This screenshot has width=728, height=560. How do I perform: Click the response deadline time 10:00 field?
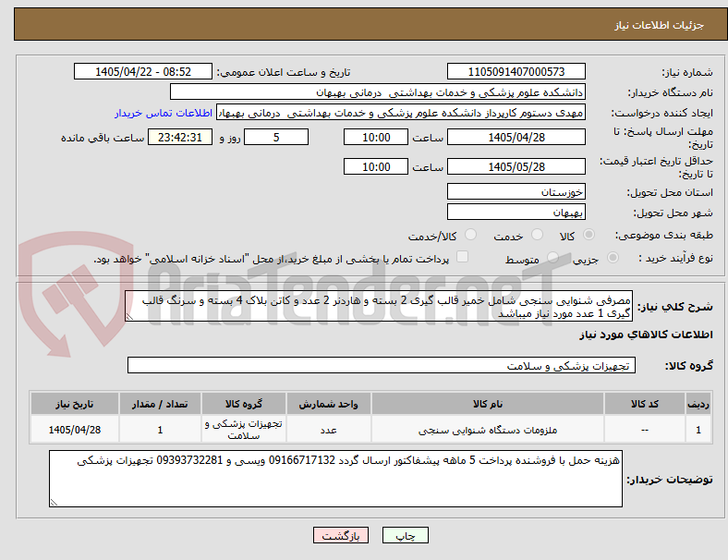376,138
